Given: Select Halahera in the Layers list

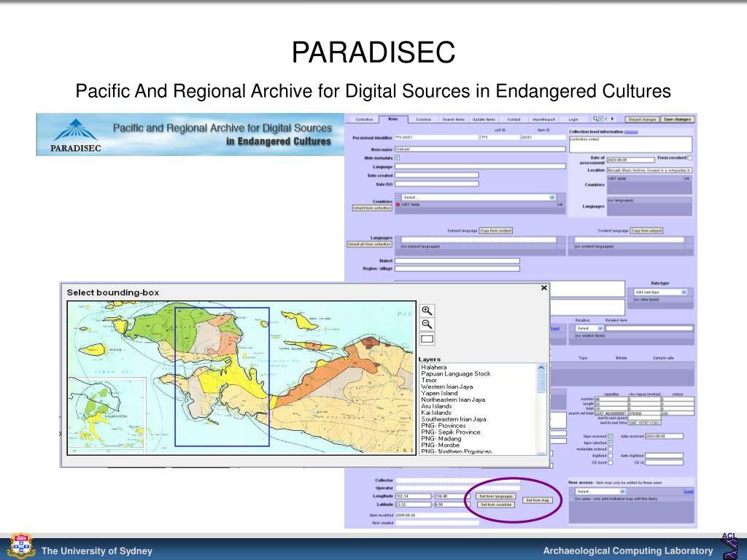Looking at the screenshot, I should 433,367.
